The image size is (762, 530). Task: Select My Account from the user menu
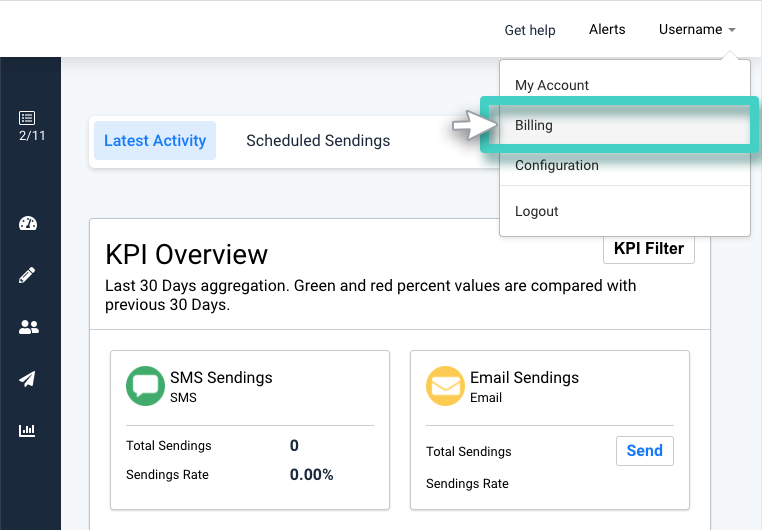click(x=624, y=85)
